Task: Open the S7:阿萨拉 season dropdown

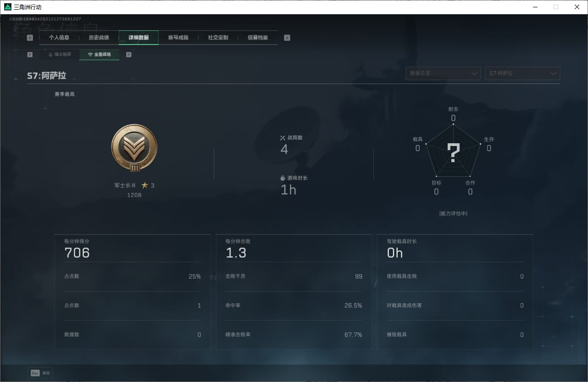Action: click(x=522, y=73)
